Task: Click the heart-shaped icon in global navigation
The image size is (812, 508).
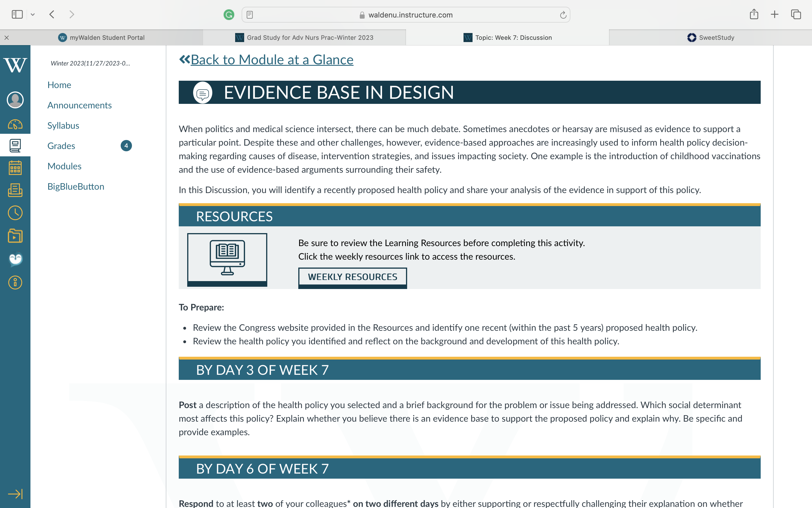Action: coord(15,259)
